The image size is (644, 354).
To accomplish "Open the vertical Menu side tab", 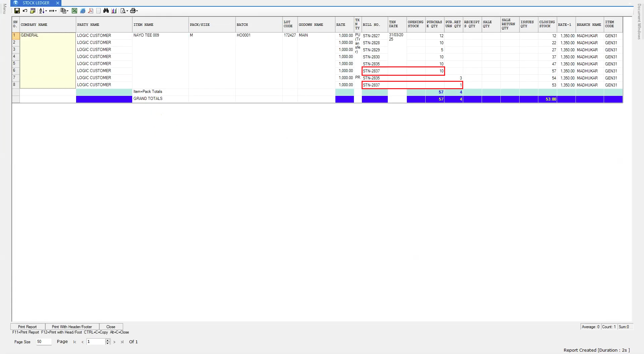I will pyautogui.click(x=4, y=9).
